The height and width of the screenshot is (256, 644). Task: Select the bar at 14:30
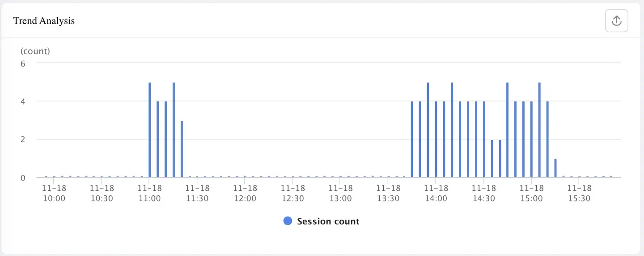click(x=484, y=139)
